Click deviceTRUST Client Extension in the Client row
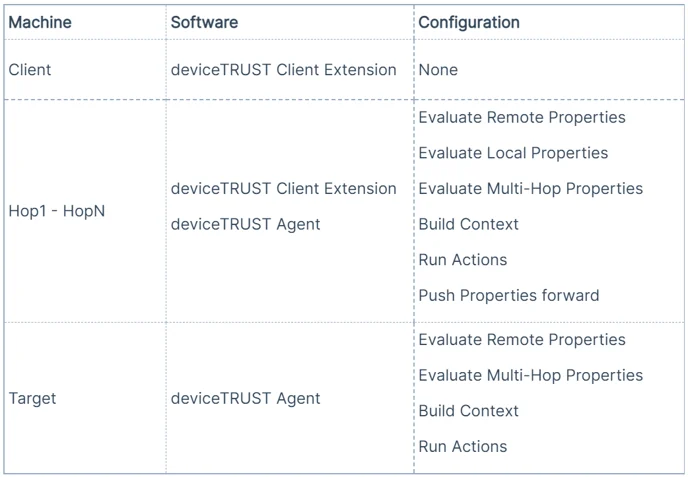Image resolution: width=688 pixels, height=477 pixels. (283, 70)
